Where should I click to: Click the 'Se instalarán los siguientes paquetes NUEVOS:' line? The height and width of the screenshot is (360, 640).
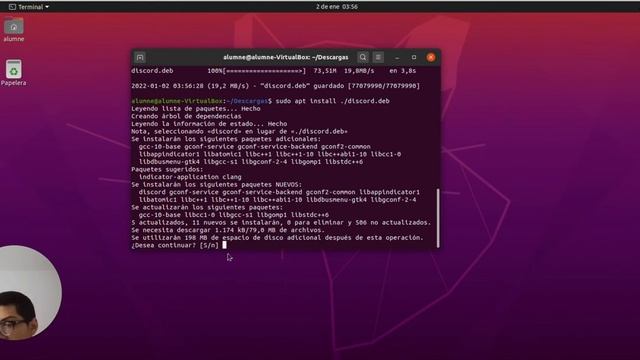pos(216,184)
